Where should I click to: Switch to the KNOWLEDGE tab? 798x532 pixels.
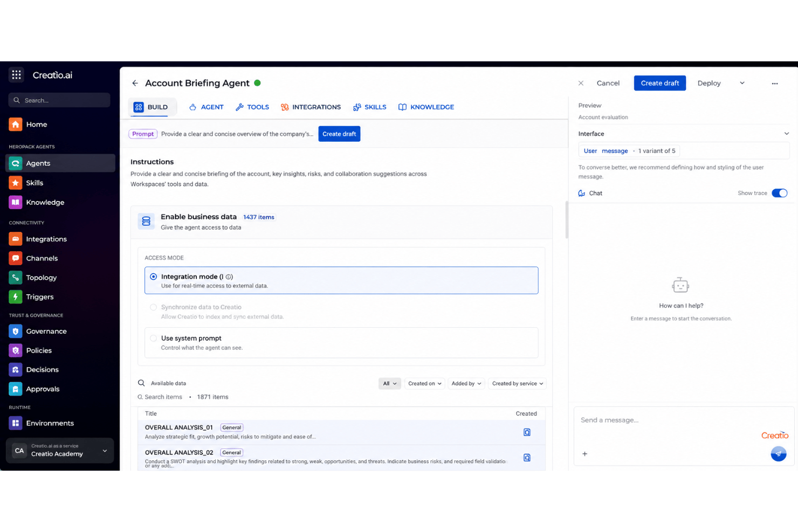tap(426, 107)
